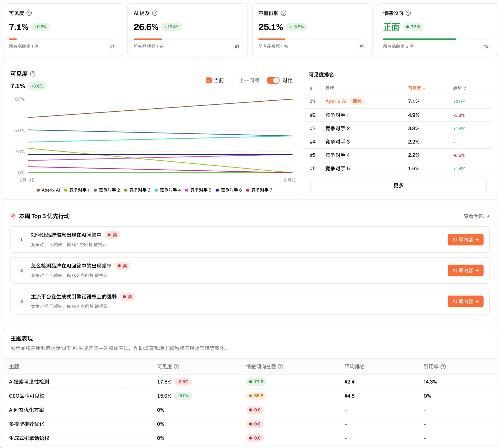Click AI 写内容 for 如何让品牌信息出现在AI问答中

(x=465, y=240)
